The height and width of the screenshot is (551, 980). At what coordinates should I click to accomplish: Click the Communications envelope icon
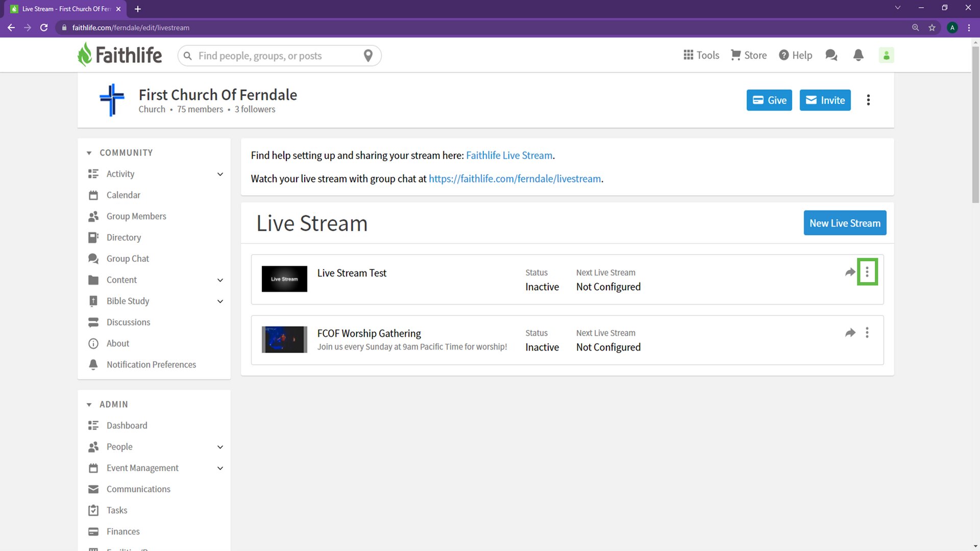point(93,489)
